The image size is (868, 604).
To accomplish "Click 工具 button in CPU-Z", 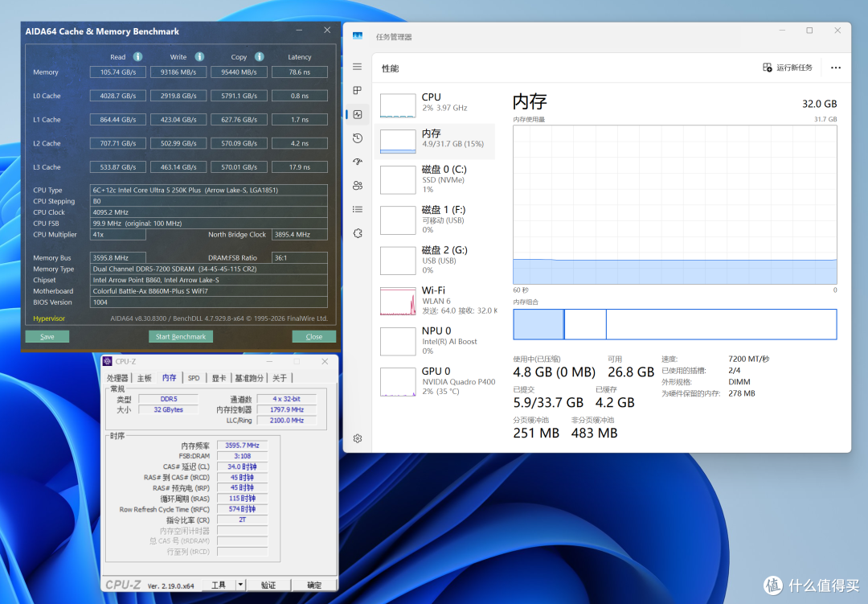I will (x=219, y=585).
